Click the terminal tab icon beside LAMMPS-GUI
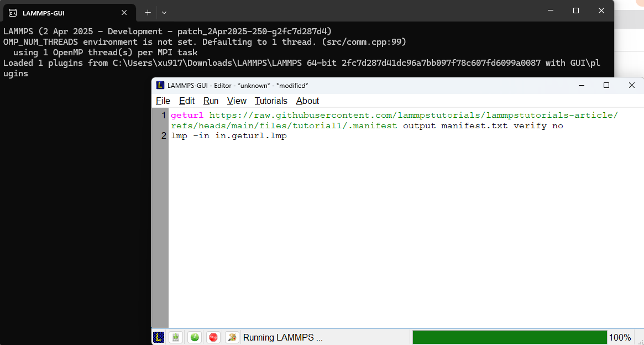This screenshot has width=644, height=345. click(13, 13)
